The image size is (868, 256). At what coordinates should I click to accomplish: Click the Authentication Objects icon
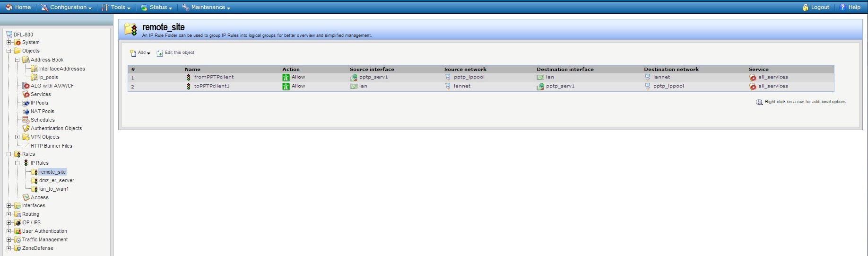(x=26, y=128)
